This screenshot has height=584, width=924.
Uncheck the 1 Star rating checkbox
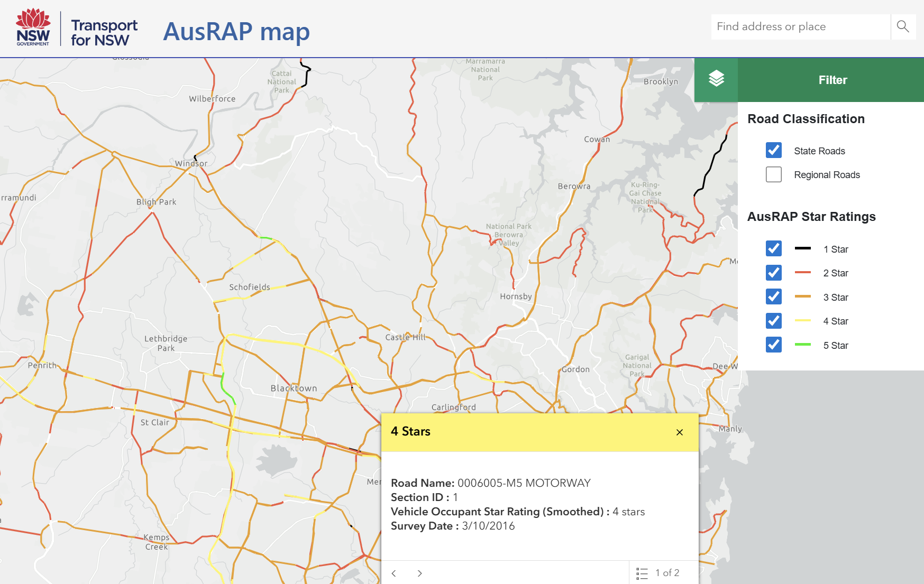click(x=774, y=248)
